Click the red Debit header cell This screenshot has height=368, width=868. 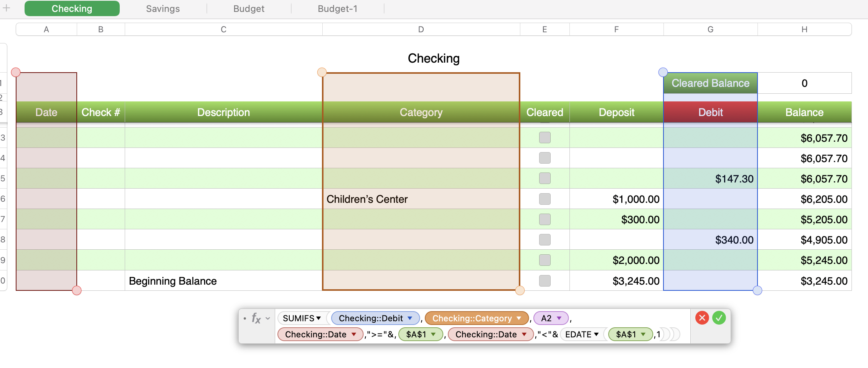pos(710,112)
